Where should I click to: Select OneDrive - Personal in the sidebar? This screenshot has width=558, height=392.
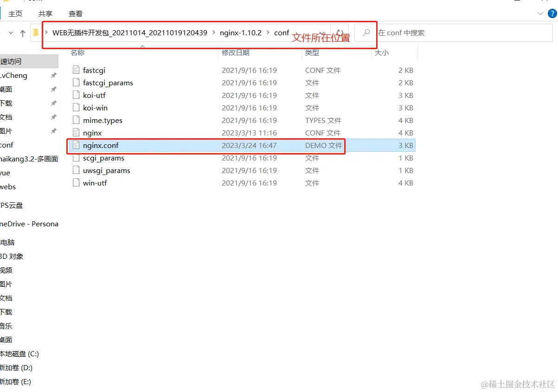(x=29, y=224)
